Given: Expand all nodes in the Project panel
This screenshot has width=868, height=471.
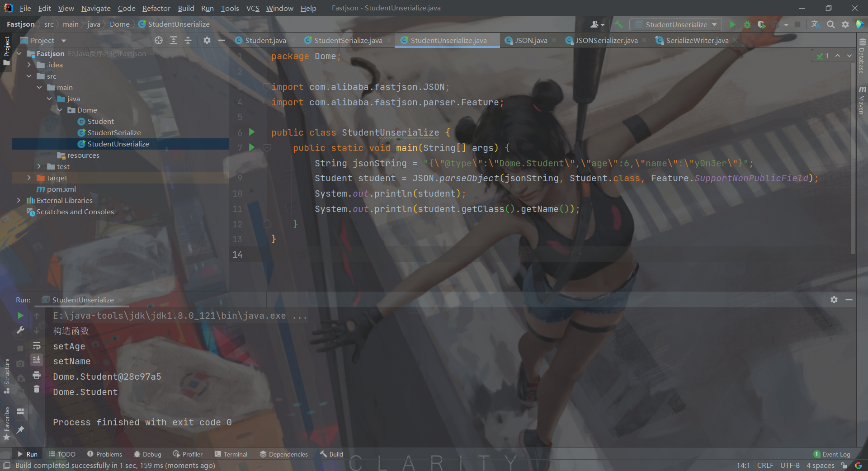Looking at the screenshot, I should tap(174, 40).
